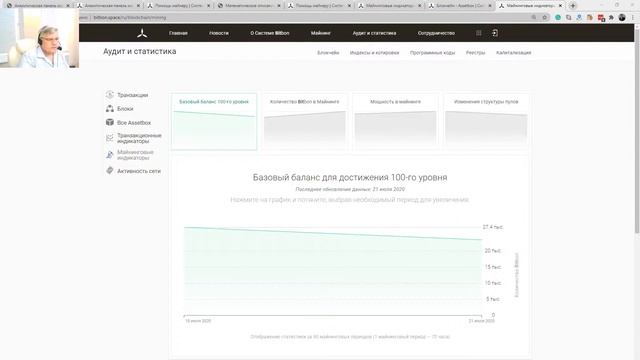Click the Все Assetbox cube icon
Screen dimensions: 640x360
pos(109,122)
